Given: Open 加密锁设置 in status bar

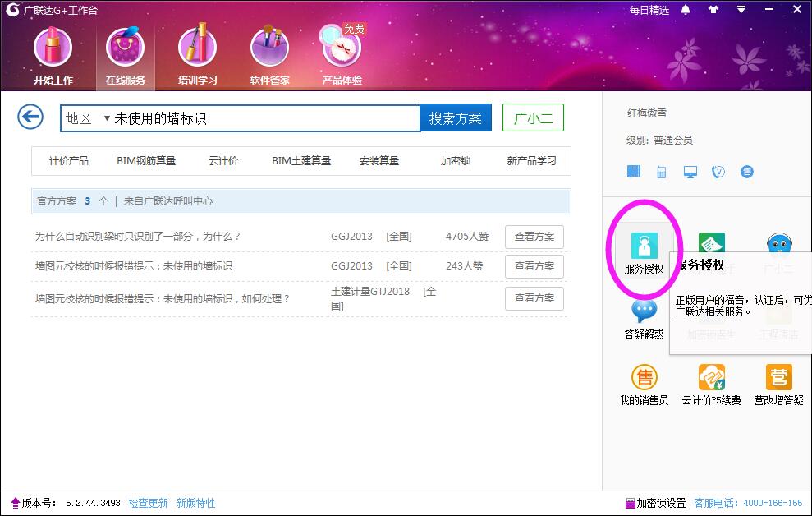Looking at the screenshot, I should click(656, 503).
